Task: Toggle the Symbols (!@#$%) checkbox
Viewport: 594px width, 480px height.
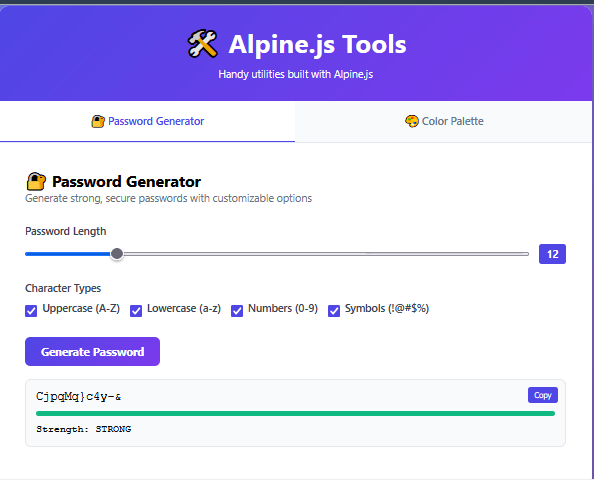Action: [334, 311]
